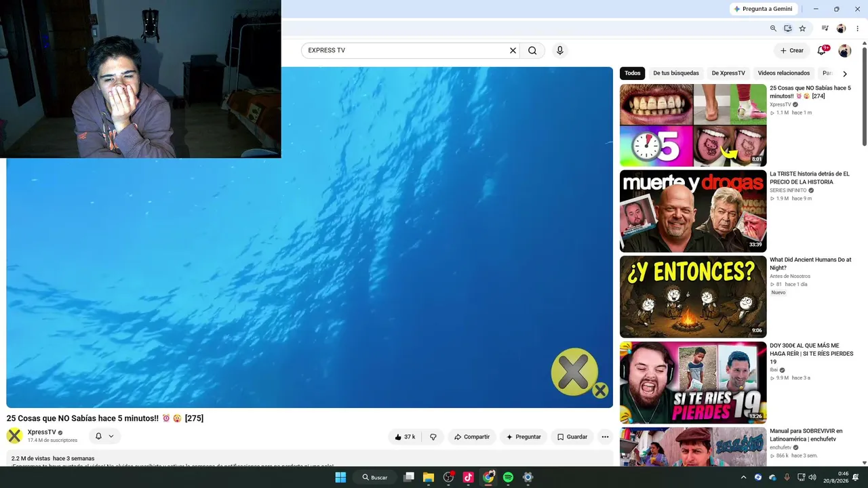The height and width of the screenshot is (488, 868).
Task: Clear the EXPRESS TV search text
Action: [513, 50]
